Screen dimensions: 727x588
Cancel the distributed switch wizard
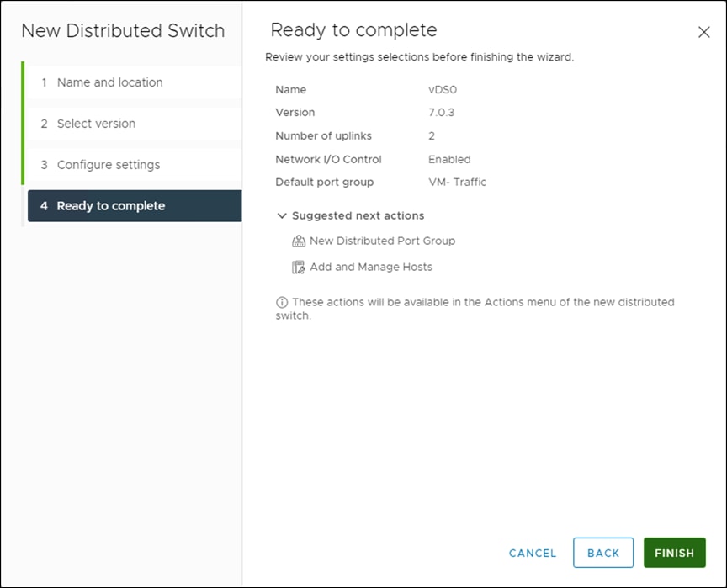[532, 553]
